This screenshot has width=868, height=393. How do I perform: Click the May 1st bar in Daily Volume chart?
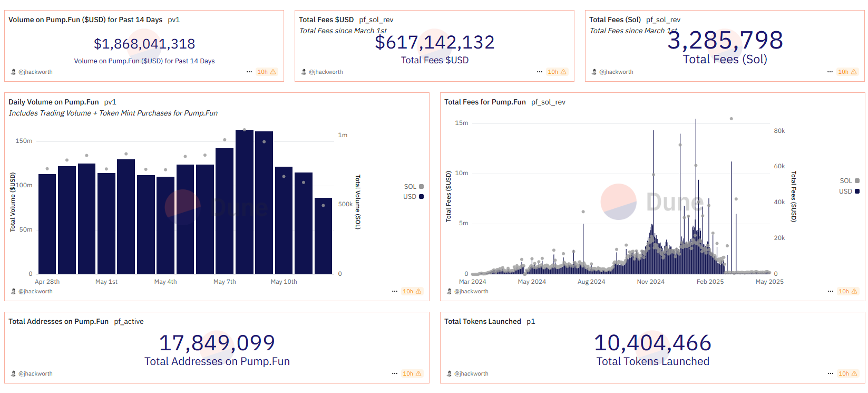pos(106,223)
